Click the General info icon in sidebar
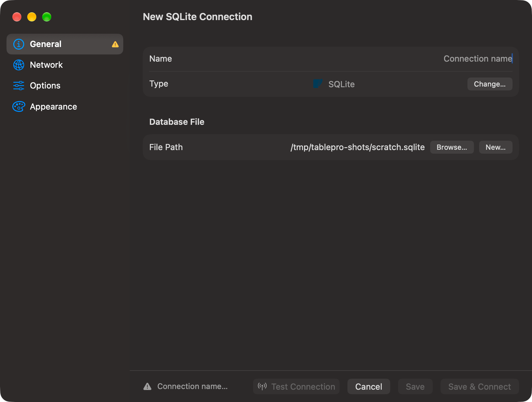 click(18, 44)
